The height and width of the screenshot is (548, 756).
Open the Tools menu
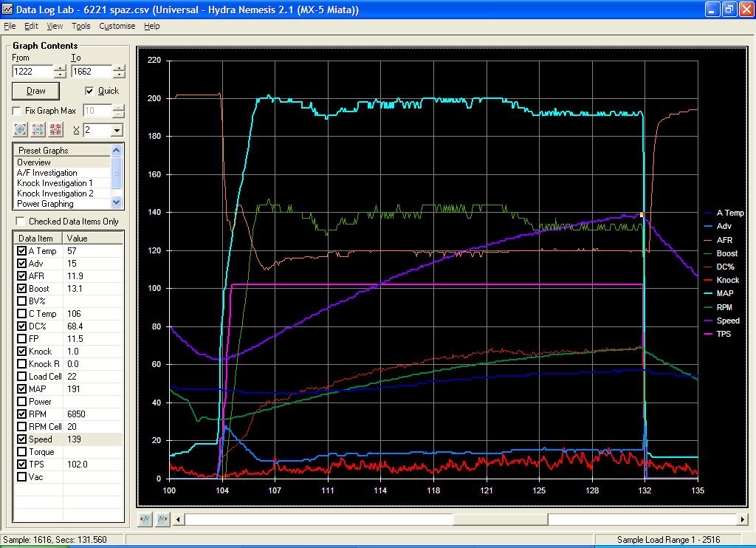(81, 26)
